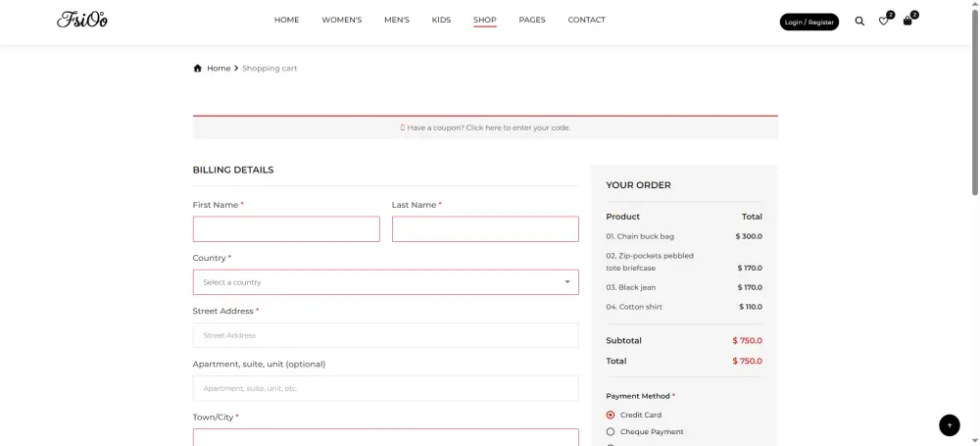Click the 'YOUR ORDER' heading
The width and height of the screenshot is (980, 446).
[638, 185]
